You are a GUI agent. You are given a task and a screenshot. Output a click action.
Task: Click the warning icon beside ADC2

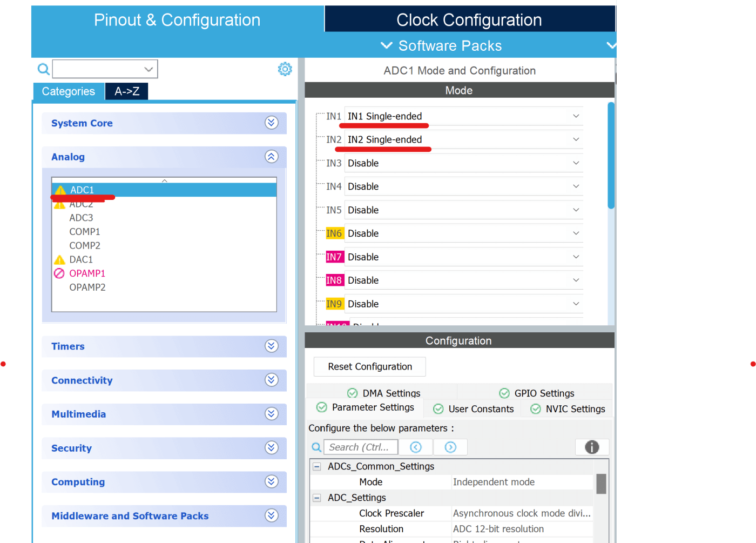point(60,204)
